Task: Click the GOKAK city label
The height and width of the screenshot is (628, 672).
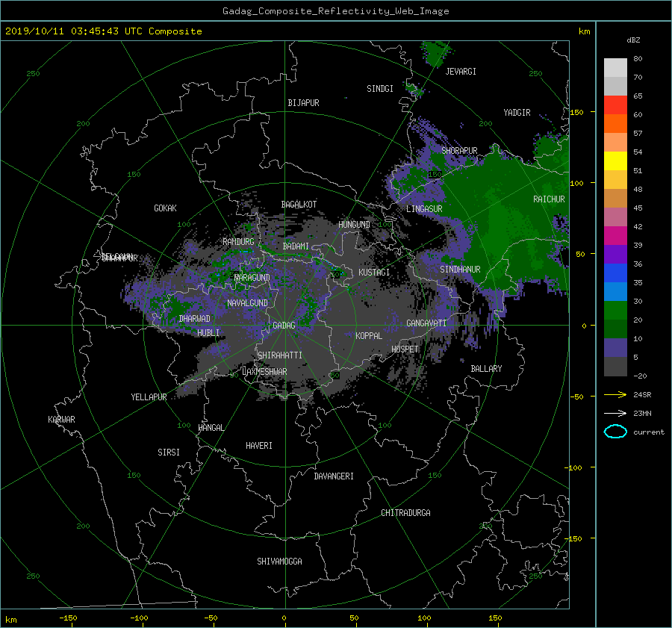Action: tap(166, 208)
